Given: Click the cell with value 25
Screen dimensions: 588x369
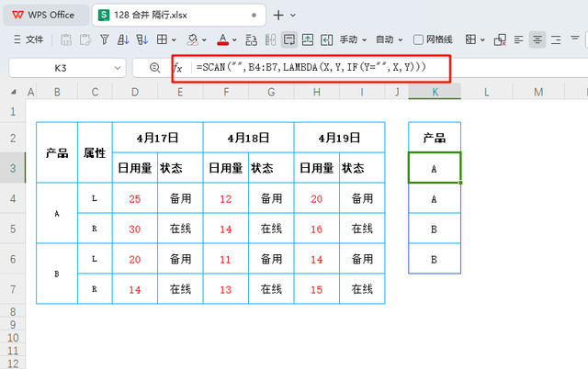Looking at the screenshot, I should [x=135, y=198].
